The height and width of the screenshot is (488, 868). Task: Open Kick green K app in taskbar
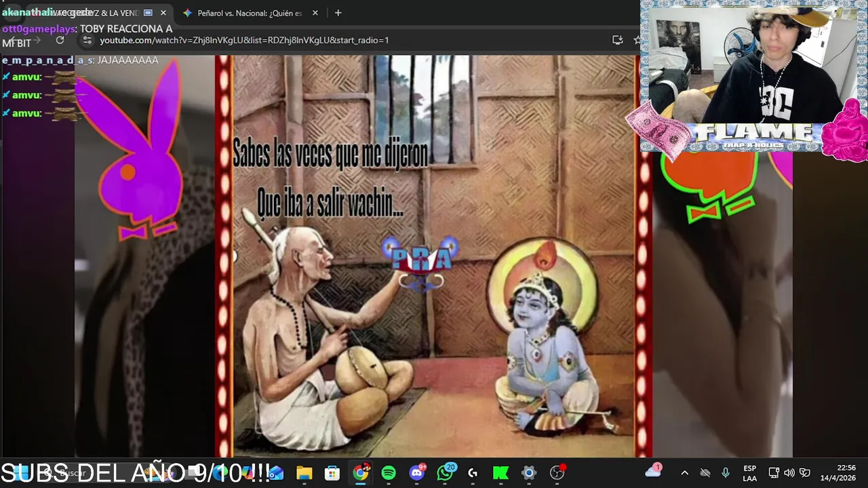click(x=500, y=473)
